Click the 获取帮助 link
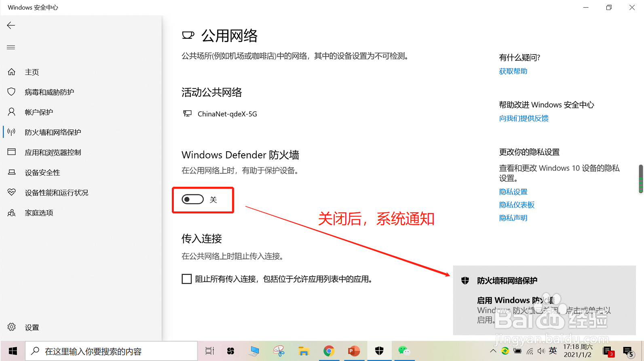The image size is (644, 361). (513, 71)
